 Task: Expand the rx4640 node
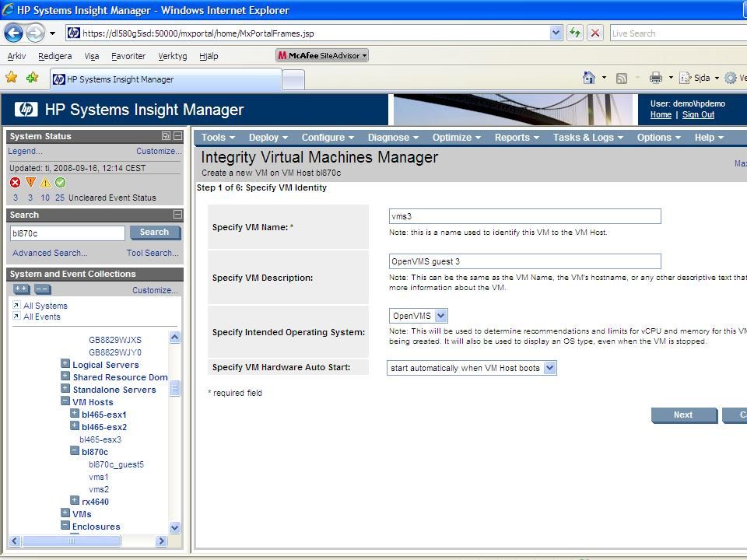(x=75, y=500)
